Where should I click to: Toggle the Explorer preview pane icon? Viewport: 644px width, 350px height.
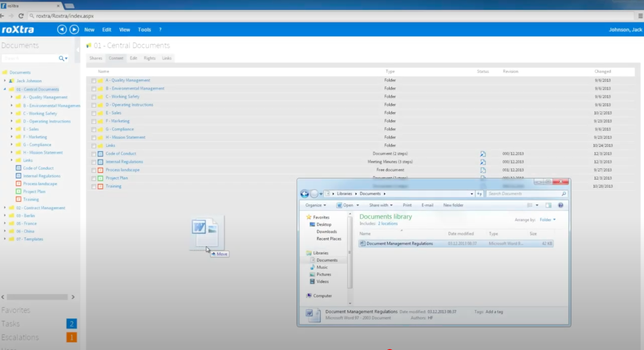pos(548,205)
